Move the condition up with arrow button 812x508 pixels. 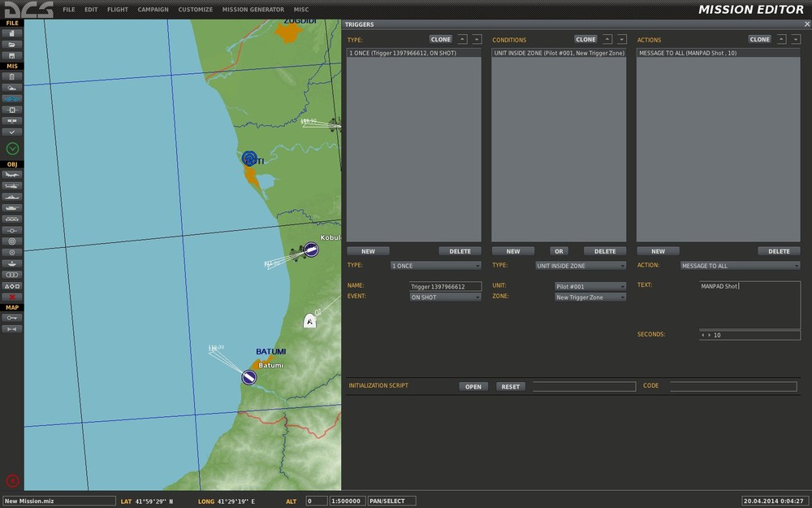pyautogui.click(x=607, y=39)
